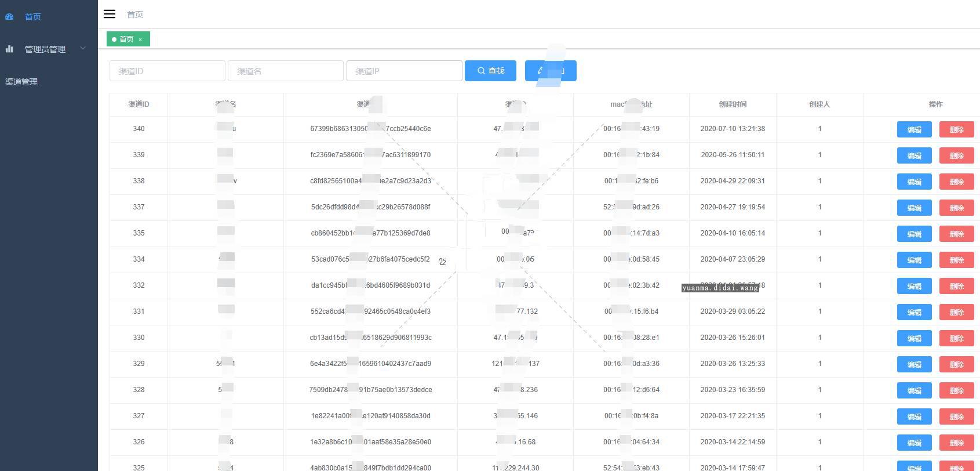
Task: Click 删除 for row 334
Action: coord(957,260)
